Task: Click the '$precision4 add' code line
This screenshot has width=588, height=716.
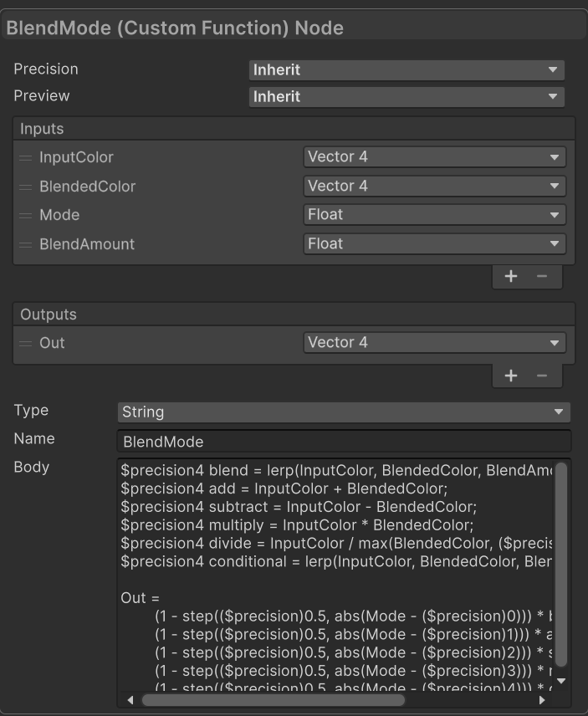Action: coord(284,488)
